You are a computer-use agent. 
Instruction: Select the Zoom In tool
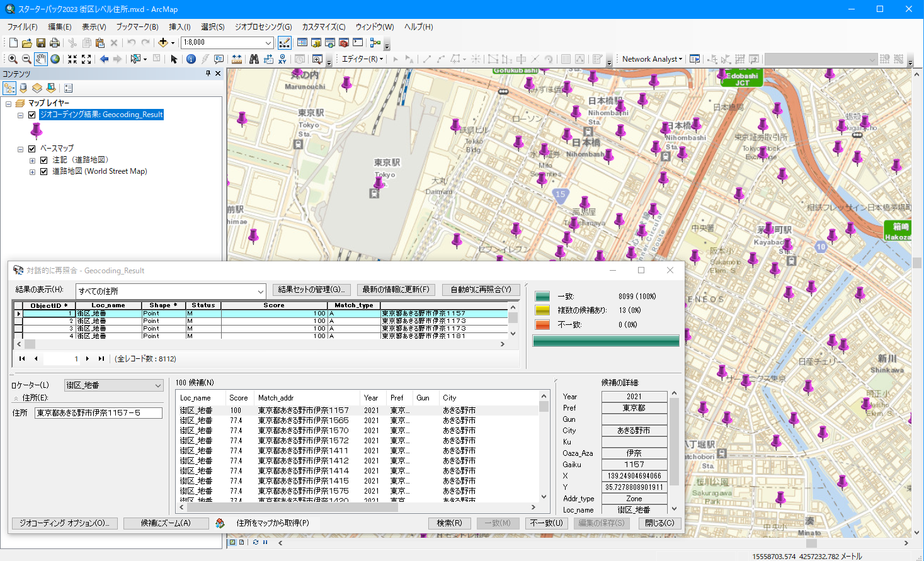point(13,59)
